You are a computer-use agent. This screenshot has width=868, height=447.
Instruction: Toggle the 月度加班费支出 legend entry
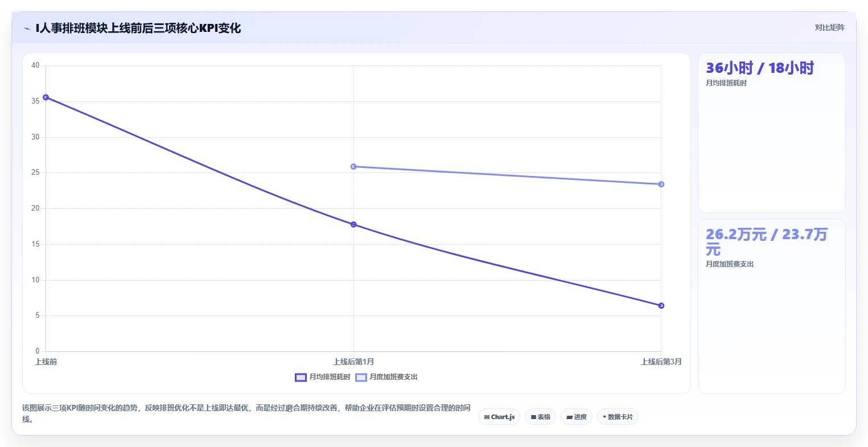tap(386, 377)
